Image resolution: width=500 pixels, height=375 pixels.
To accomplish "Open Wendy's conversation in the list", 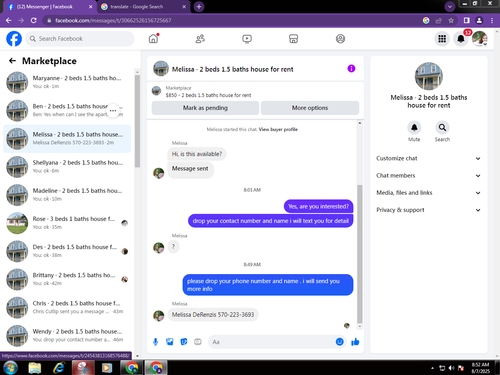I will pyautogui.click(x=67, y=336).
